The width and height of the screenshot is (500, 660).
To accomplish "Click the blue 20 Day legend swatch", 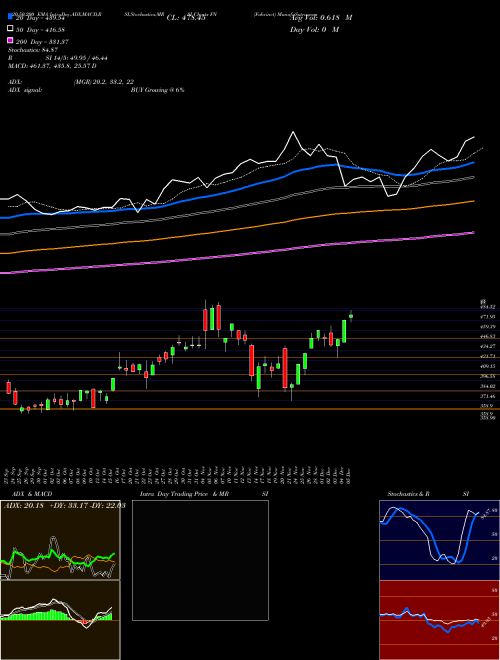I will pyautogui.click(x=10, y=16).
